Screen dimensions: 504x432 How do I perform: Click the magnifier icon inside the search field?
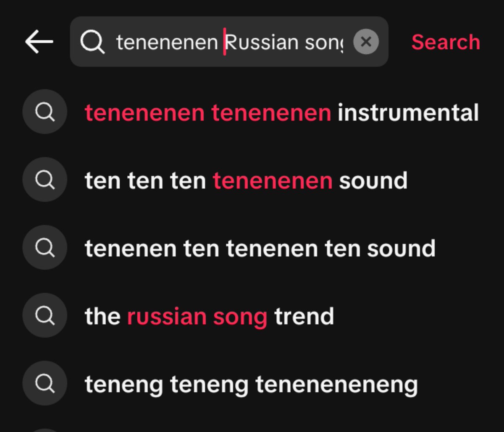click(x=92, y=42)
